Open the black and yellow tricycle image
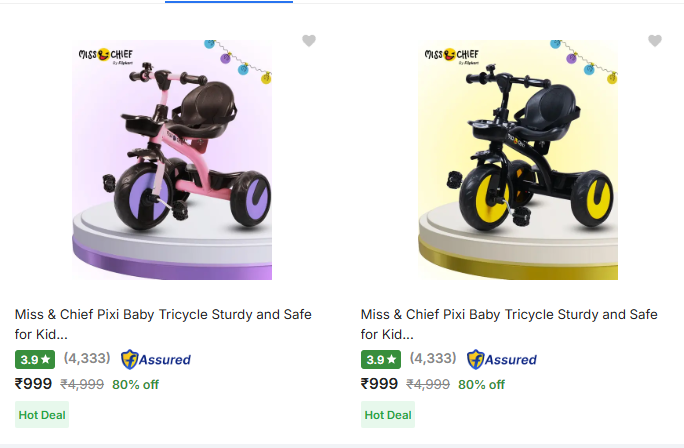Screen dimensions: 684x448 (518, 160)
